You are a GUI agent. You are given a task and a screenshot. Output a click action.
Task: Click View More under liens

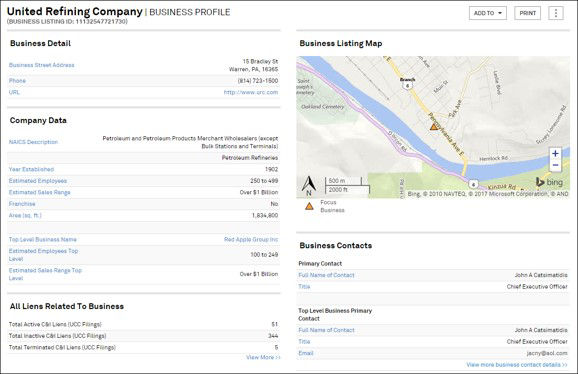[263, 357]
